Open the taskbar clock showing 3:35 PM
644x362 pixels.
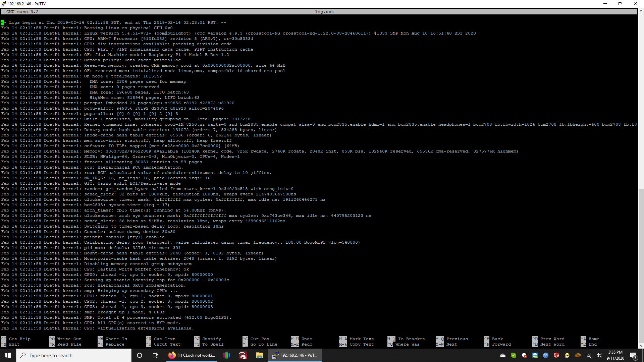tap(615, 355)
